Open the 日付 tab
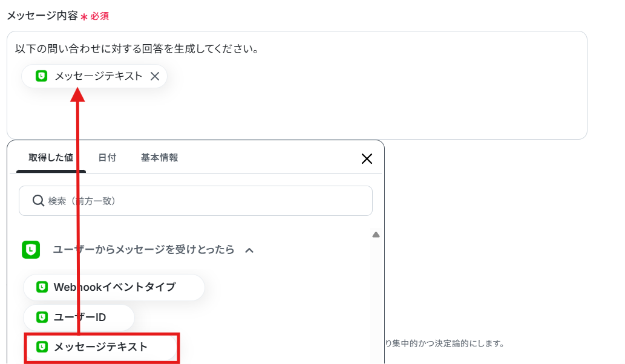The width and height of the screenshot is (625, 364). coord(107,158)
